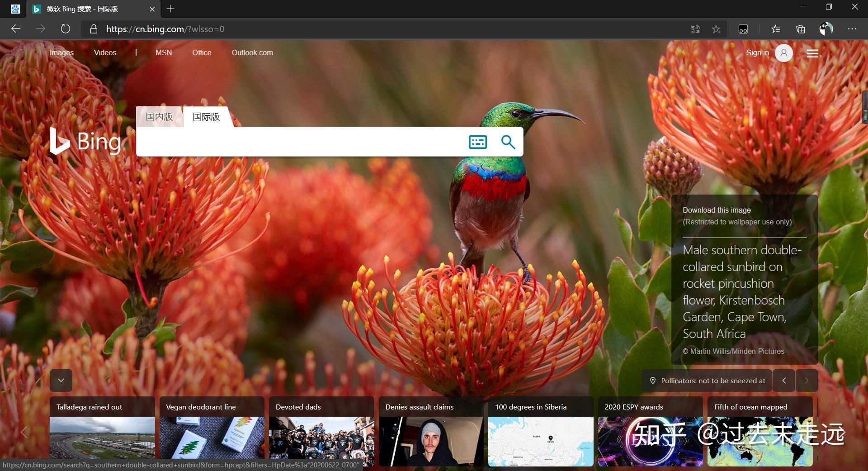The image size is (868, 471).
Task: Click the magnifier search button
Action: coord(508,142)
